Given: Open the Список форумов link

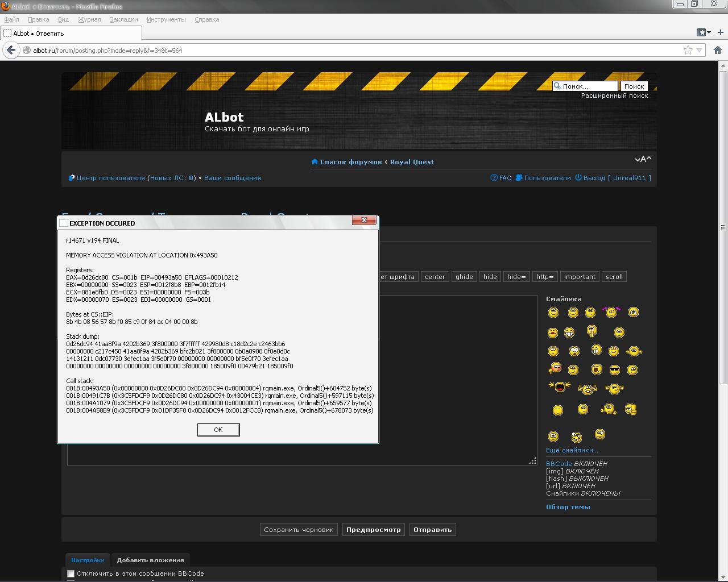Looking at the screenshot, I should point(350,162).
